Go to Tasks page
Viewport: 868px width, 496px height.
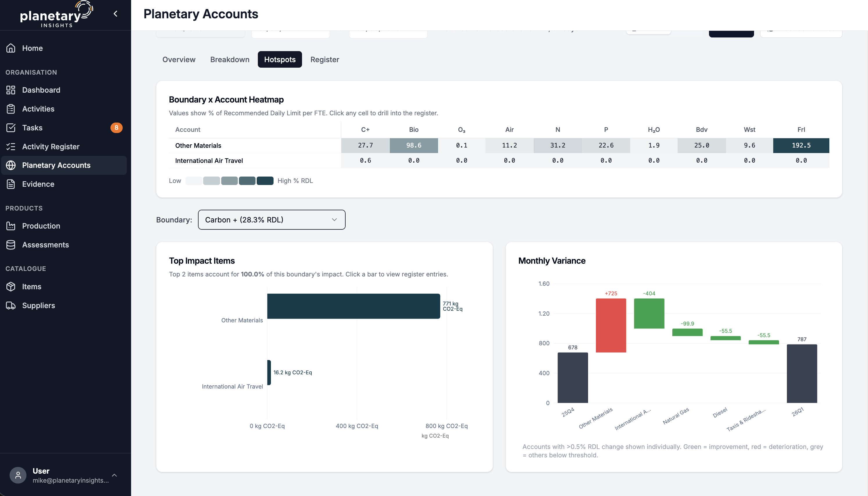coord(64,128)
